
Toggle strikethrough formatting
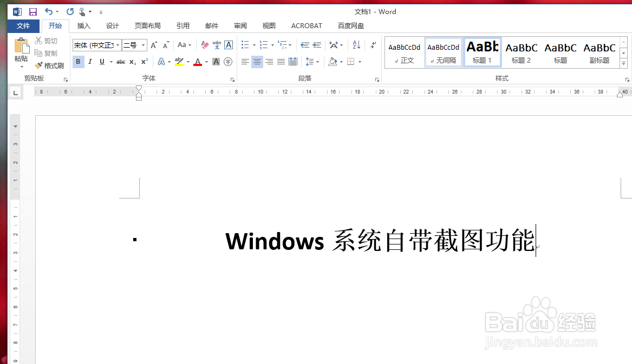(121, 62)
